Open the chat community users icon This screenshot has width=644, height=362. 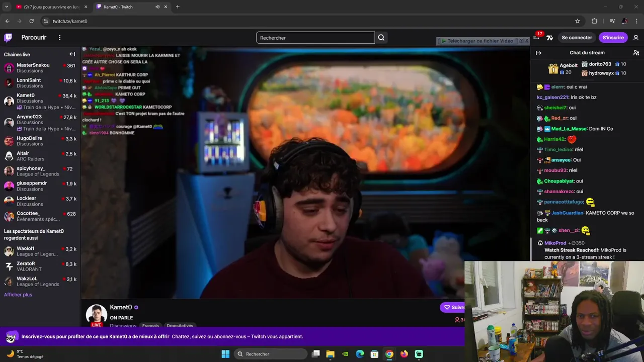(636, 53)
